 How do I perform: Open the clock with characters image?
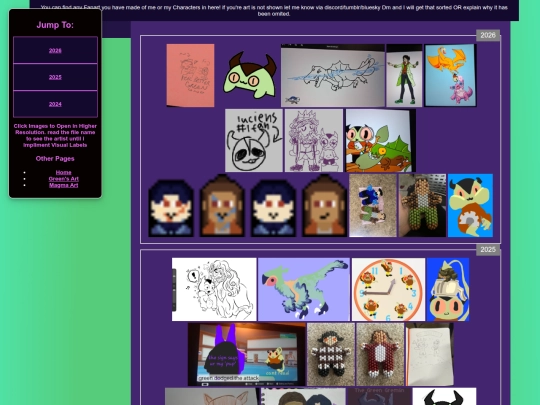pos(388,289)
